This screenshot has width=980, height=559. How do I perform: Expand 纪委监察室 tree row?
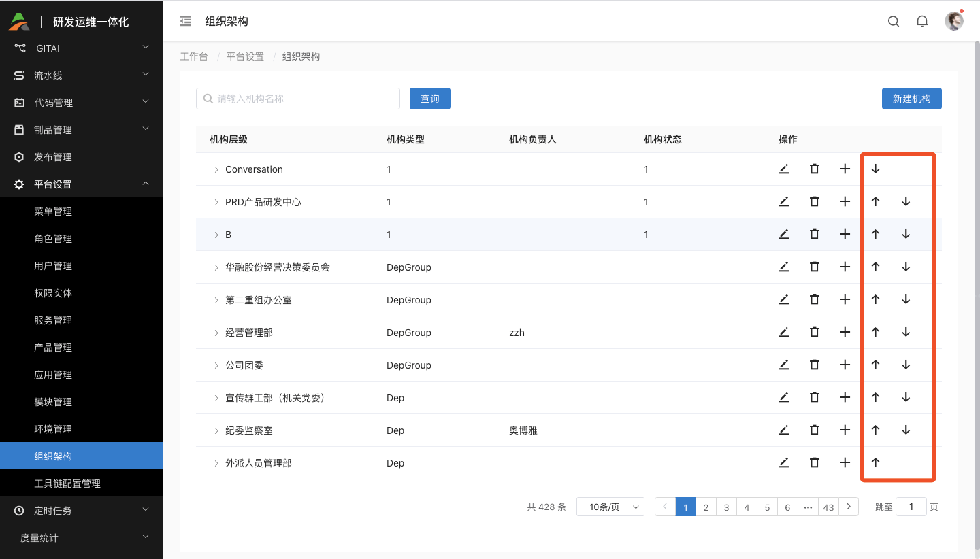(x=216, y=430)
